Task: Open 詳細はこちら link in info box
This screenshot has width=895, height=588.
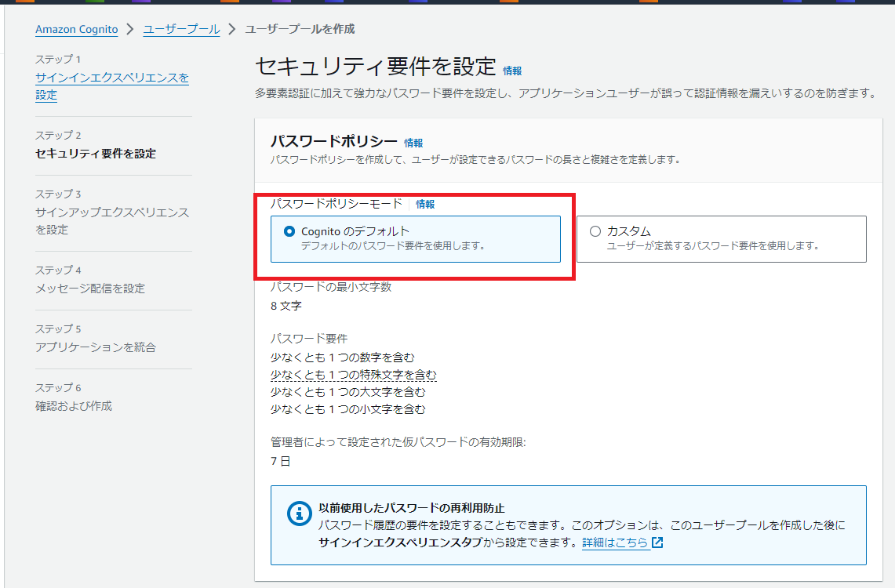Action: coord(615,543)
